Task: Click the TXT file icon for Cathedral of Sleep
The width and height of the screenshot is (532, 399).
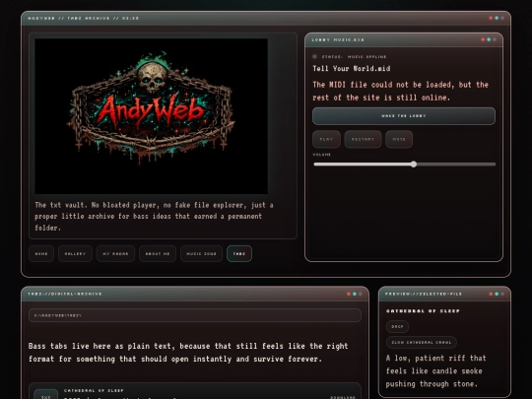Action: (x=45, y=395)
